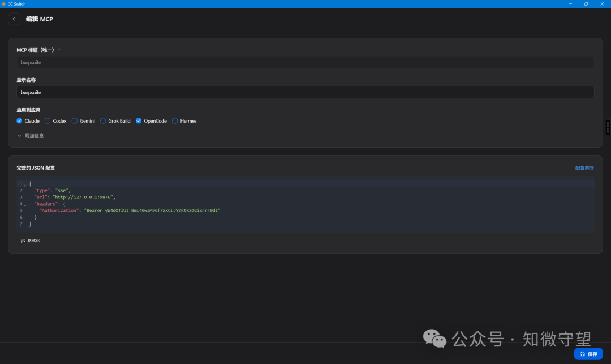Click the 显示名称 input field

[305, 92]
